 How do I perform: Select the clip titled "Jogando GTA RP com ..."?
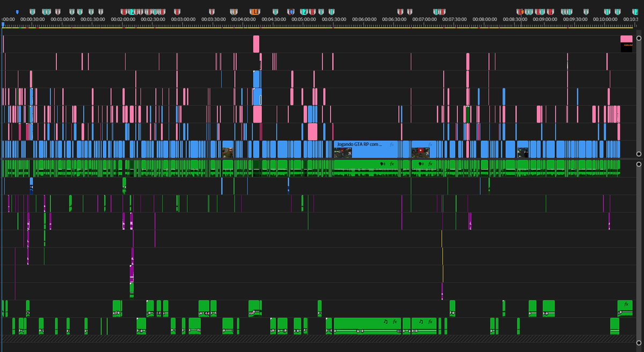(365, 149)
